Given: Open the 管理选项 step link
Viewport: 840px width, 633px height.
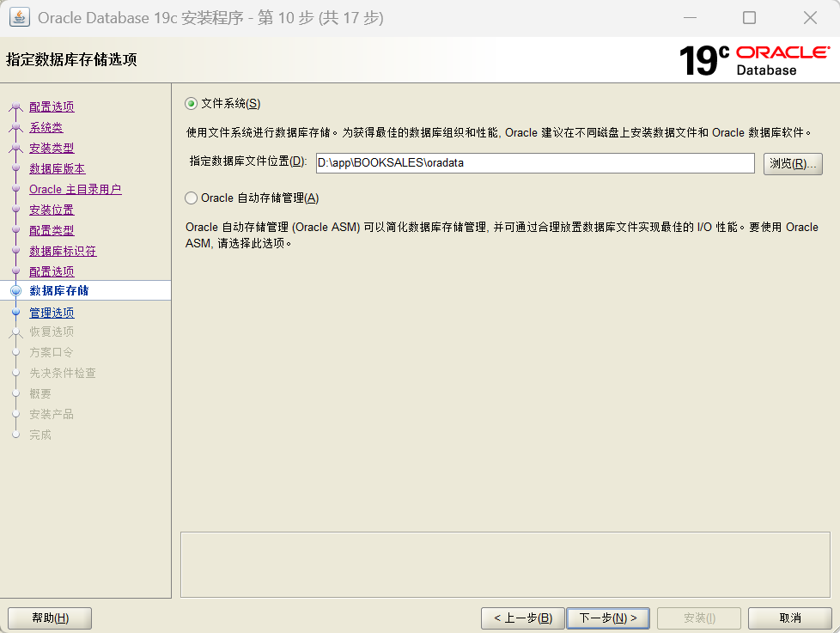Looking at the screenshot, I should [52, 313].
